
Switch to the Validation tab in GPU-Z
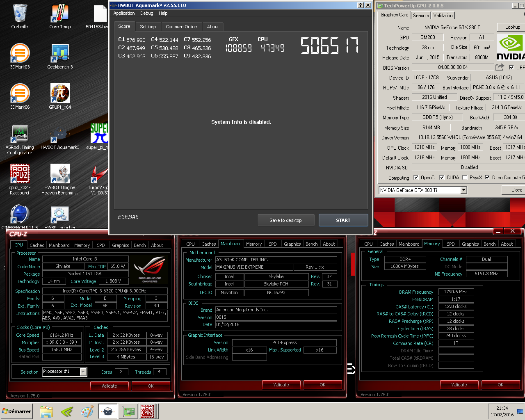pyautogui.click(x=443, y=16)
